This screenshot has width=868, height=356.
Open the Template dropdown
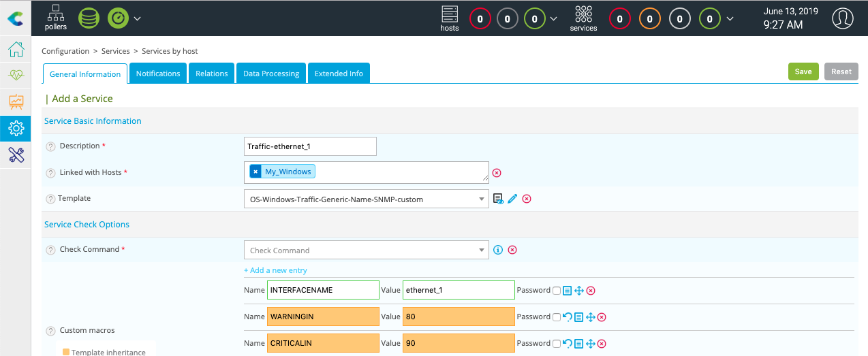[x=367, y=199]
